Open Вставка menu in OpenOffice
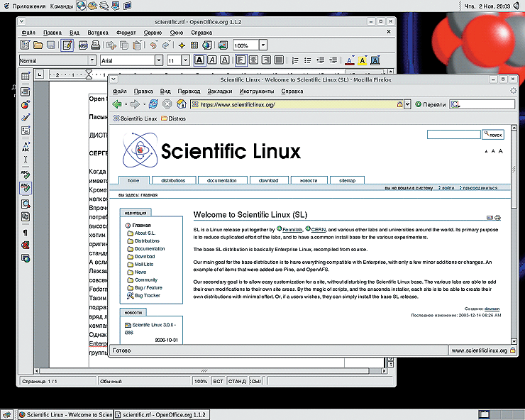The image size is (525, 420). coord(98,33)
